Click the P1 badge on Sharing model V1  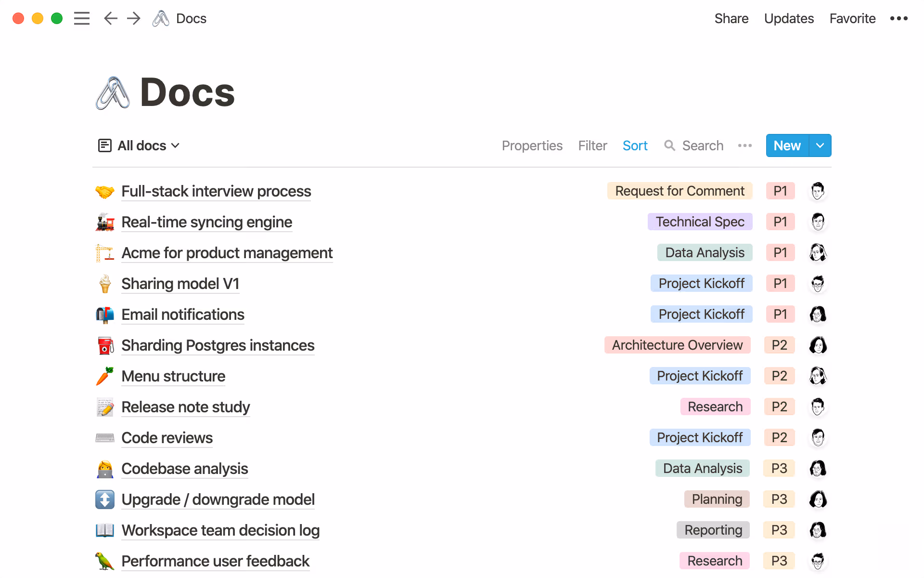click(780, 284)
